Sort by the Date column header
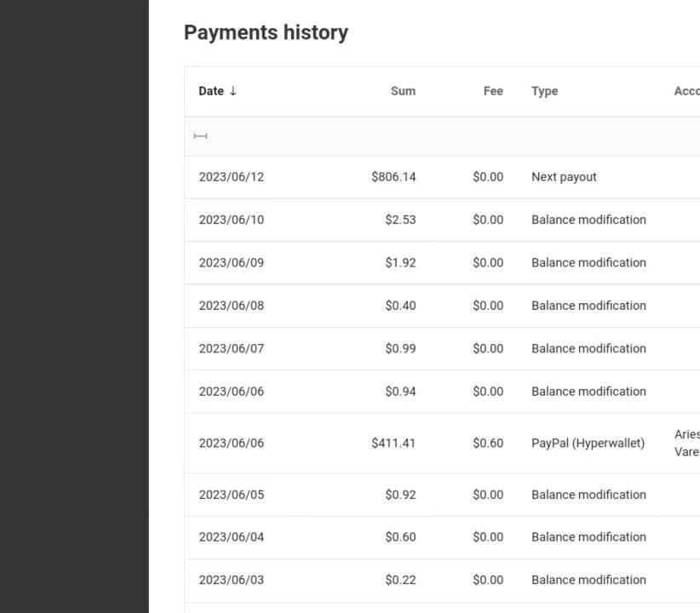The image size is (700, 613). click(x=211, y=91)
